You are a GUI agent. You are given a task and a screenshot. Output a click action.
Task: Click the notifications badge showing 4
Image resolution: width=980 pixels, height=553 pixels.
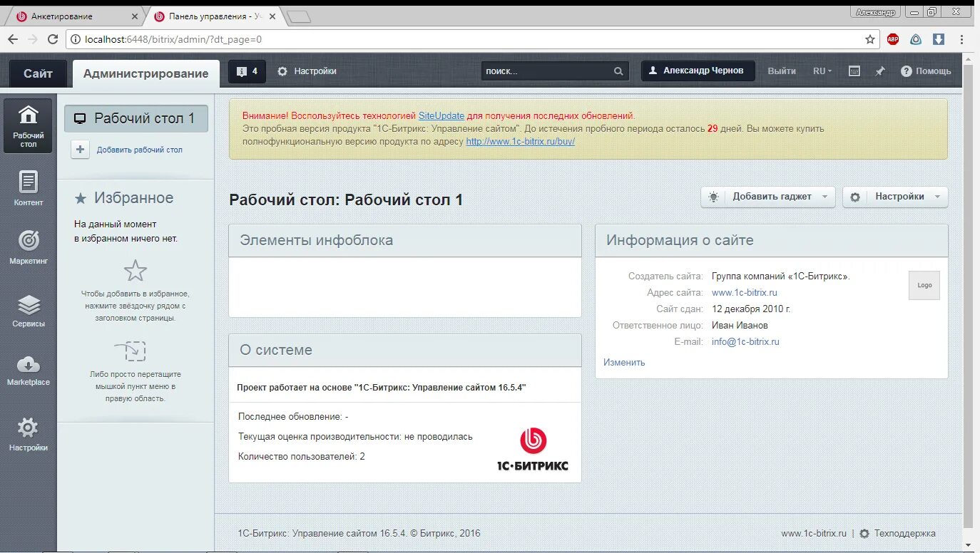click(x=247, y=71)
